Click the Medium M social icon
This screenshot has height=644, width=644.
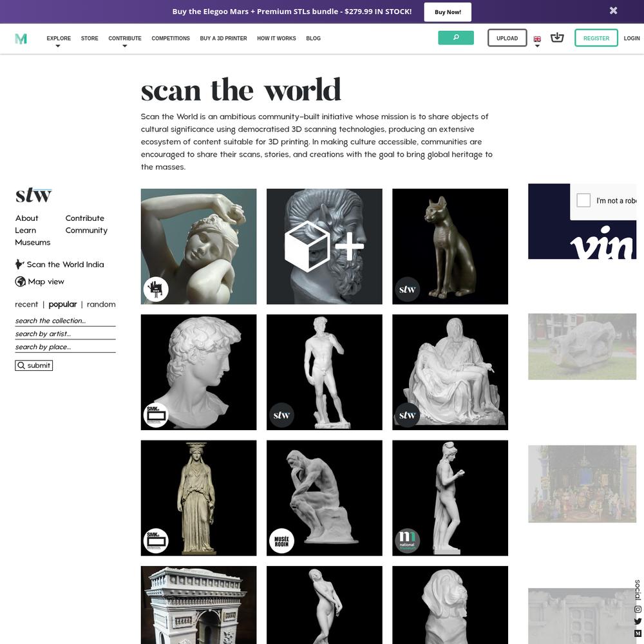(x=638, y=634)
